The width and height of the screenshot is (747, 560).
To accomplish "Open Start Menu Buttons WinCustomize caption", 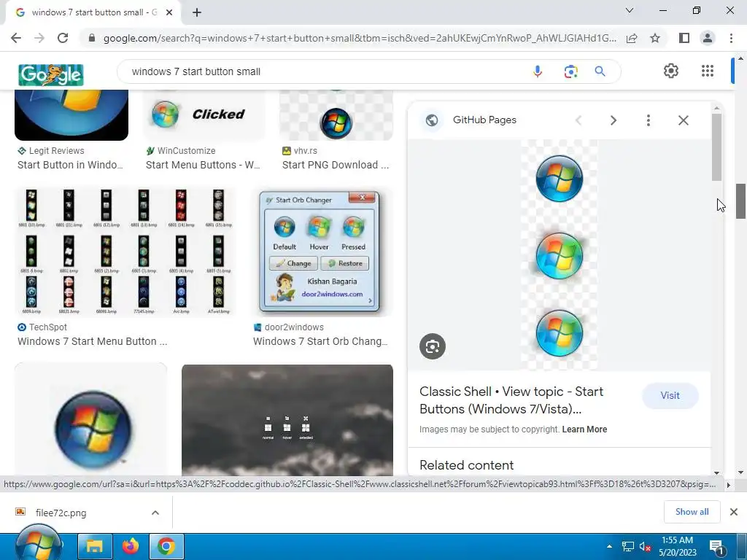I will [x=203, y=165].
